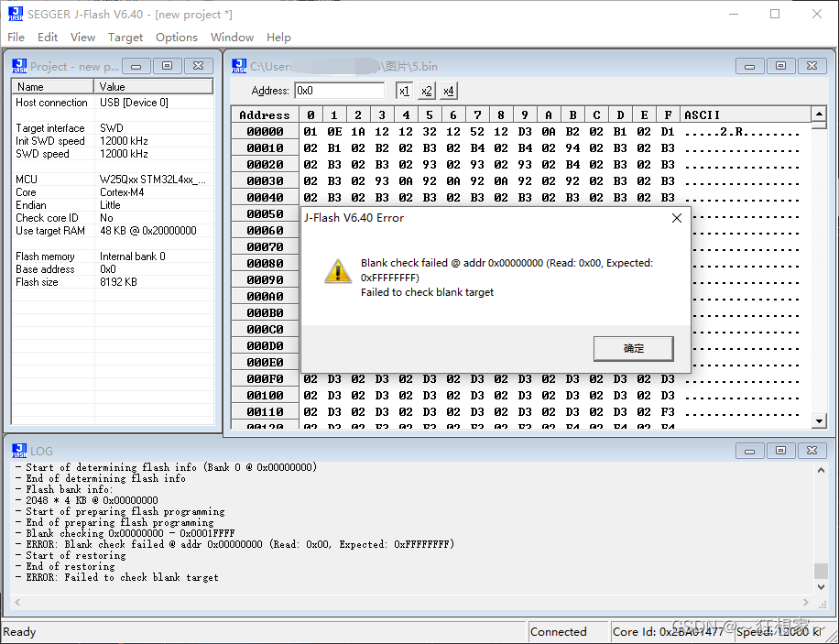Minimize the SEGGER J-Flash main window

pyautogui.click(x=734, y=14)
